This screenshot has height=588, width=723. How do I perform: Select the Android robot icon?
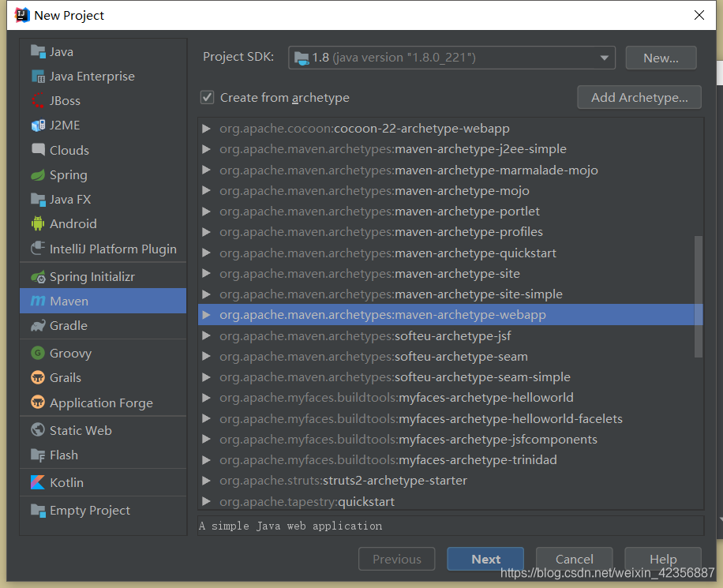click(38, 223)
